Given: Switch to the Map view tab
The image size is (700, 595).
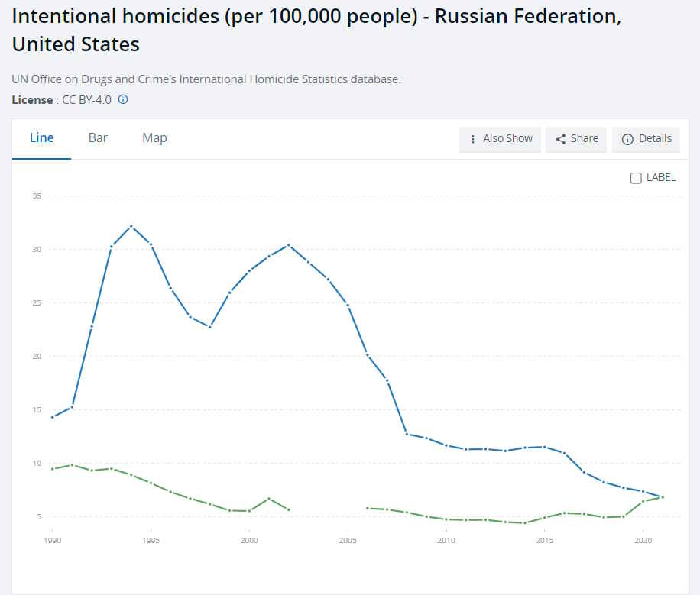Looking at the screenshot, I should coord(154,138).
